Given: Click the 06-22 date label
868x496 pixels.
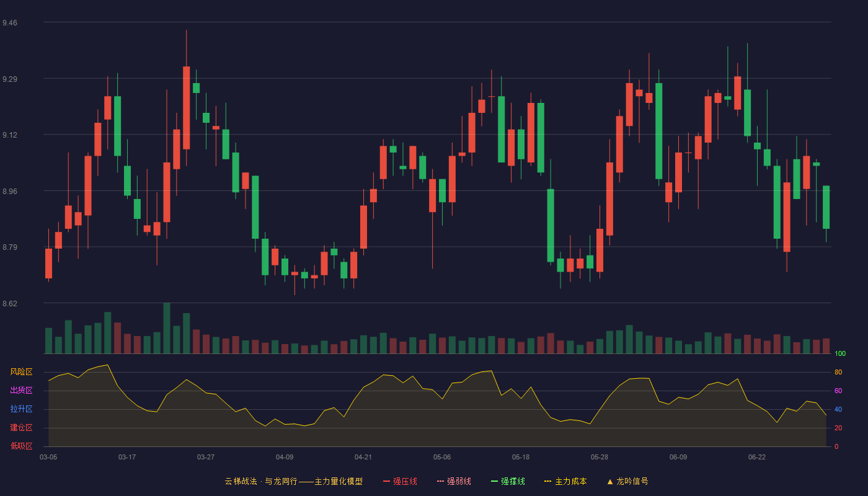Looking at the screenshot, I should 757,457.
